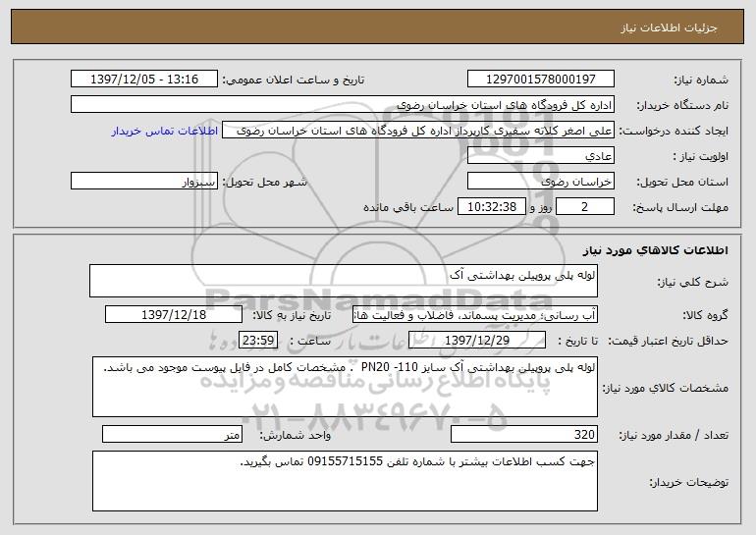This screenshot has height=535, width=756.
Task: Click the delivery province field خراسان رضوی
Action: point(540,182)
